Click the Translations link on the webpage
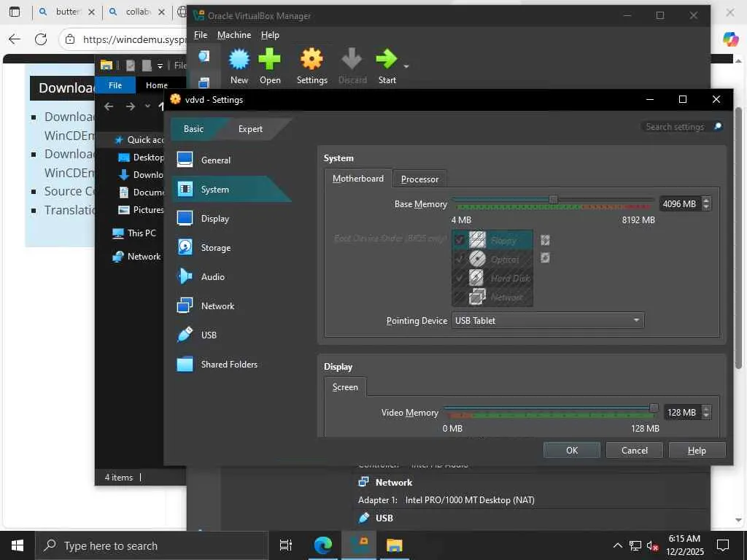 tap(69, 209)
